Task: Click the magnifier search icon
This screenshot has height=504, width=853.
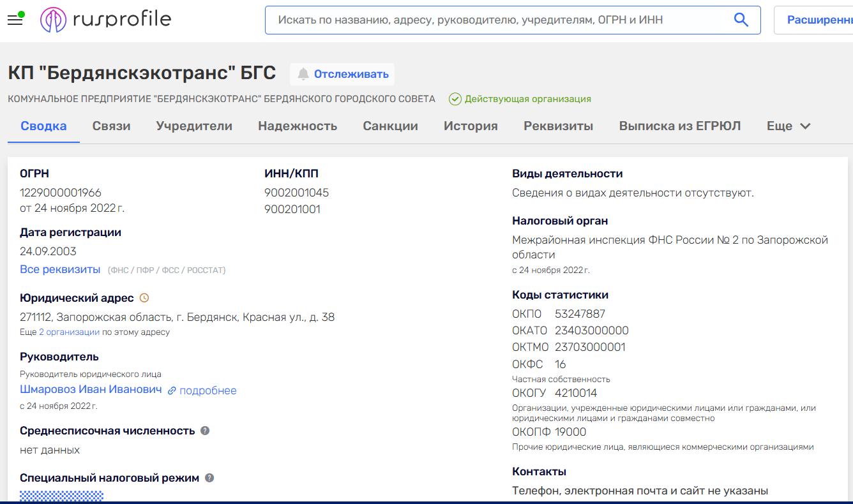Action: [741, 20]
